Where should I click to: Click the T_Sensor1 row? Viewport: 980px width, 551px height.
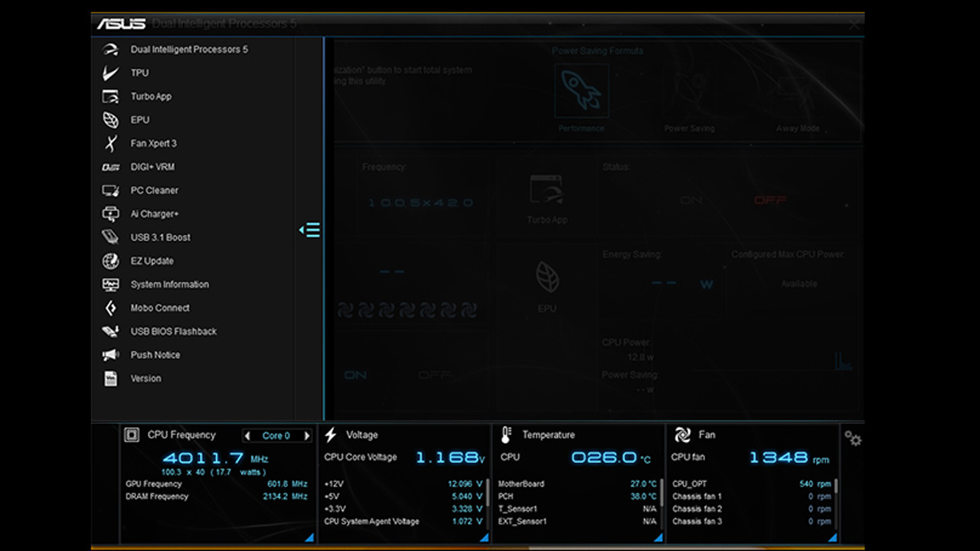point(577,509)
